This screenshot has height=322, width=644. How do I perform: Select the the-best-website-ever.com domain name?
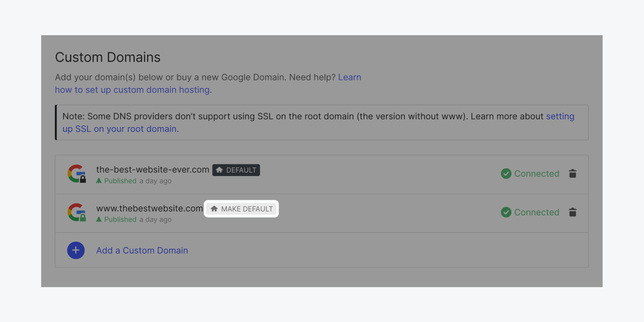click(152, 170)
